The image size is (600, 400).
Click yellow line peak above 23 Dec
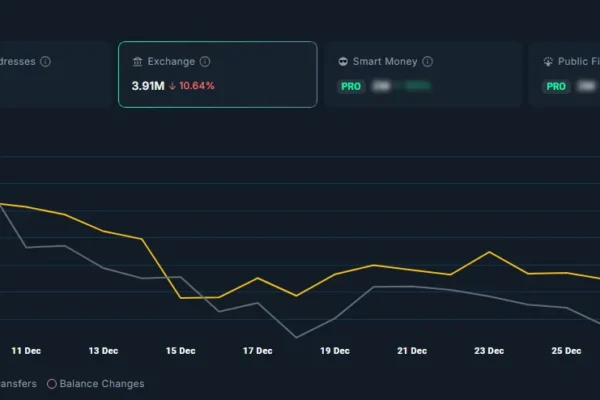489,252
